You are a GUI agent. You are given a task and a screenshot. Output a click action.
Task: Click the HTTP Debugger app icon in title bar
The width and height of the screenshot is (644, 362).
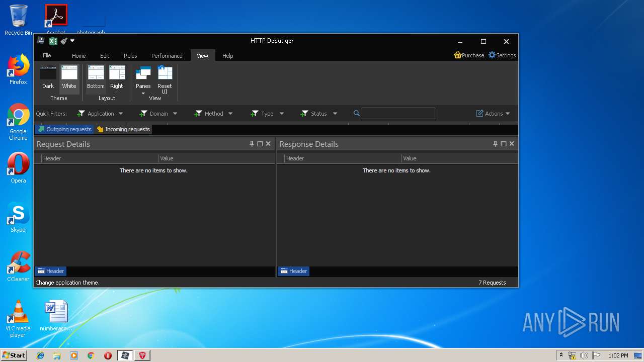click(x=41, y=41)
